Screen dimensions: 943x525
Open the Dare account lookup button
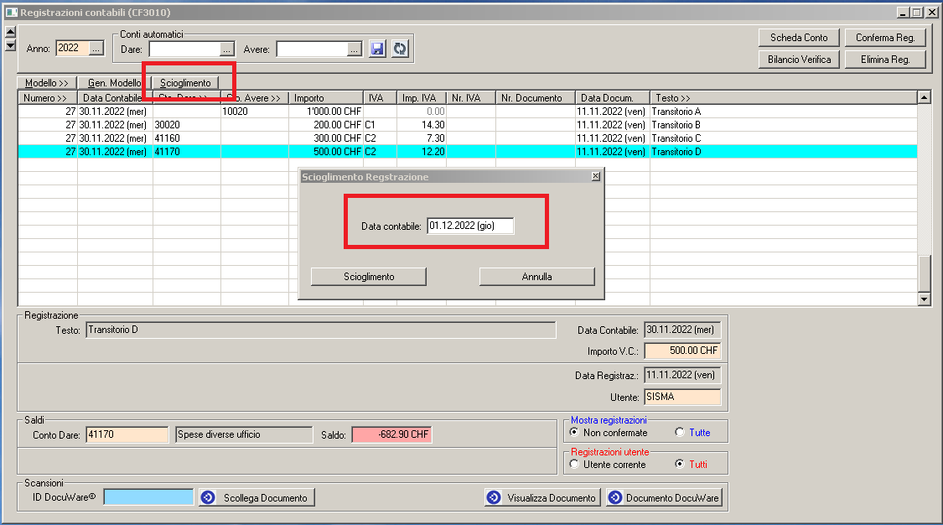(x=228, y=48)
